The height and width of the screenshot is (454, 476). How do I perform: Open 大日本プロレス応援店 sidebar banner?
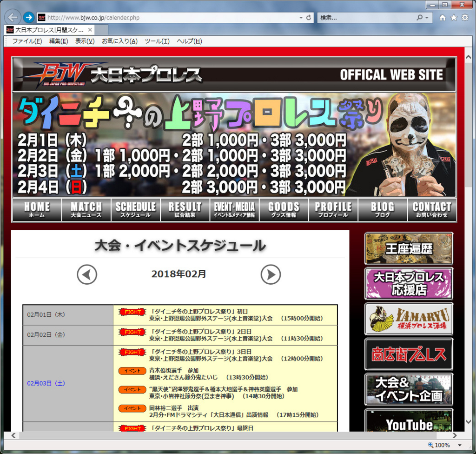tap(409, 284)
